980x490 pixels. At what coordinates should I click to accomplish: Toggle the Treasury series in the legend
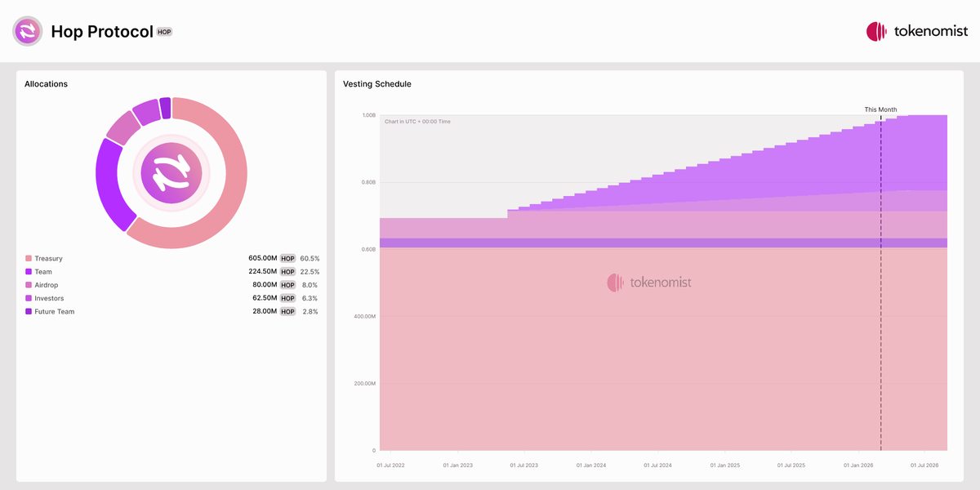tap(48, 258)
